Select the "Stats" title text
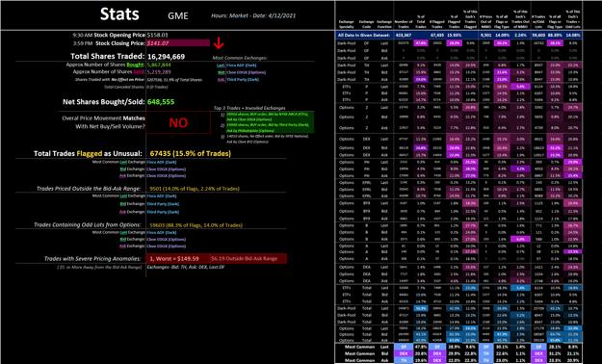This screenshot has width=602, height=364. [x=119, y=14]
